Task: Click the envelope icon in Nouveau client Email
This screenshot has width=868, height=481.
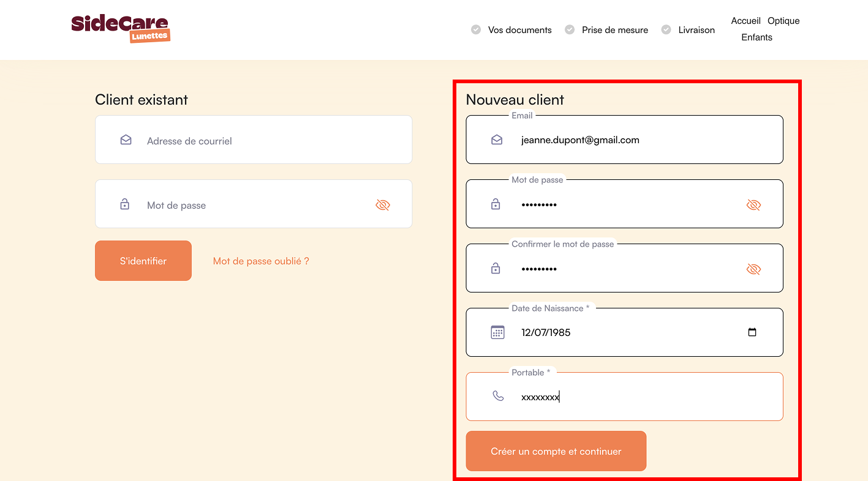Action: (497, 140)
